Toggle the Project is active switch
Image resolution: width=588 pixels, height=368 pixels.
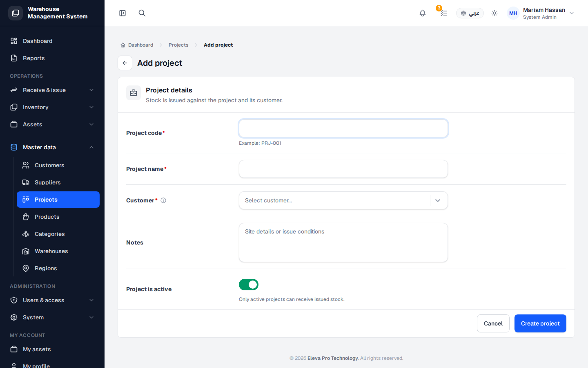coord(249,285)
